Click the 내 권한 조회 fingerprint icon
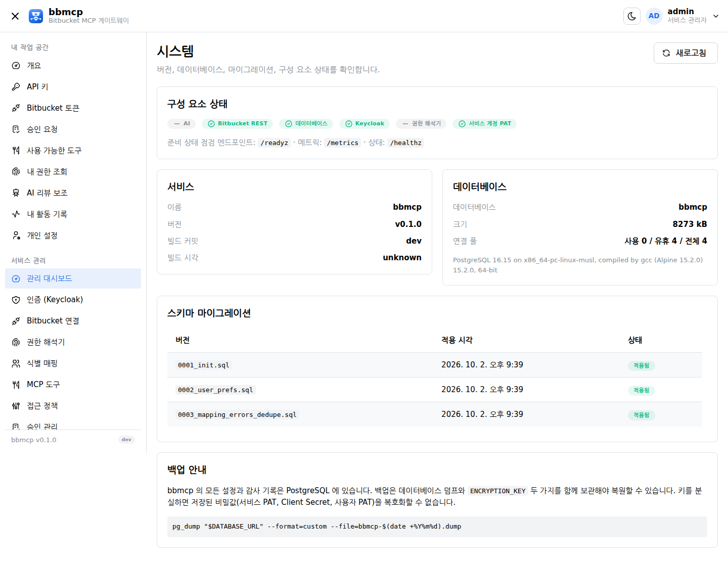Image resolution: width=728 pixels, height=568 pixels. click(x=16, y=172)
